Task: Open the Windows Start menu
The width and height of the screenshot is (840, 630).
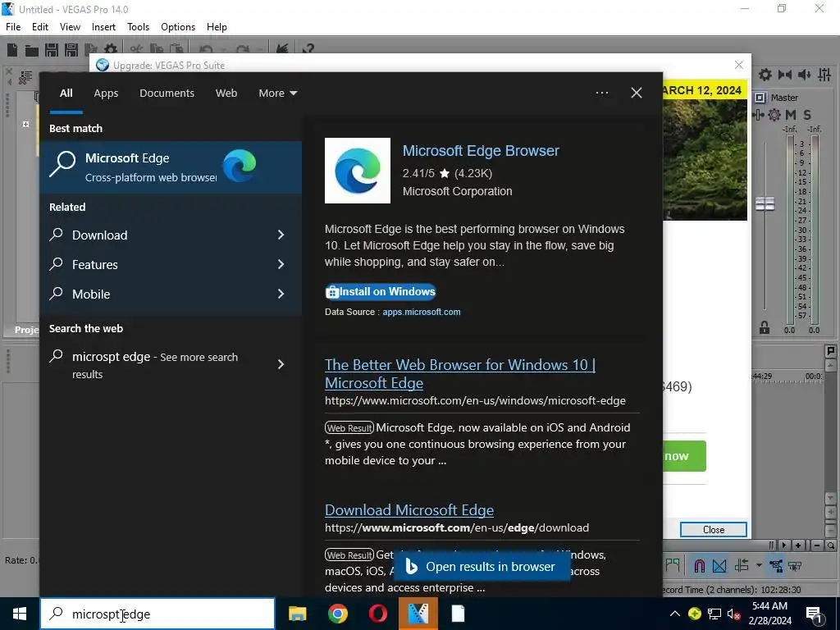Action: 20,614
